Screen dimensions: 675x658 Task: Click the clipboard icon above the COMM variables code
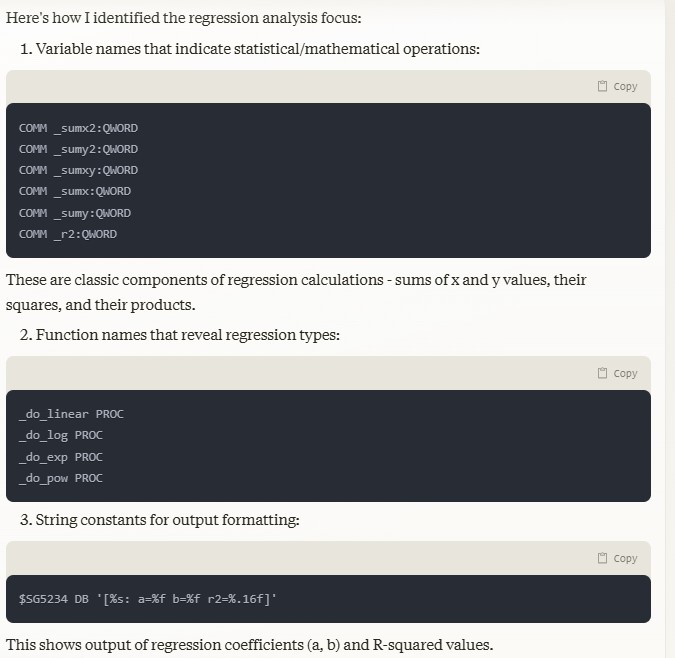(602, 86)
